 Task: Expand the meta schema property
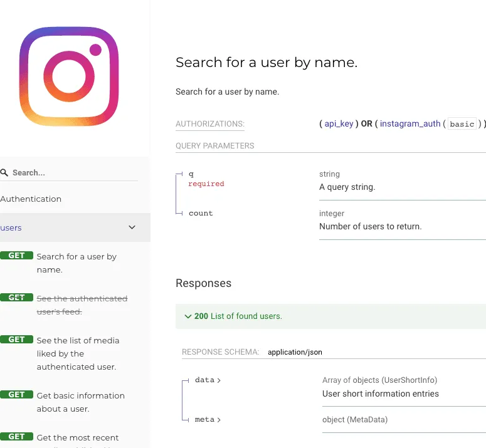(x=208, y=420)
